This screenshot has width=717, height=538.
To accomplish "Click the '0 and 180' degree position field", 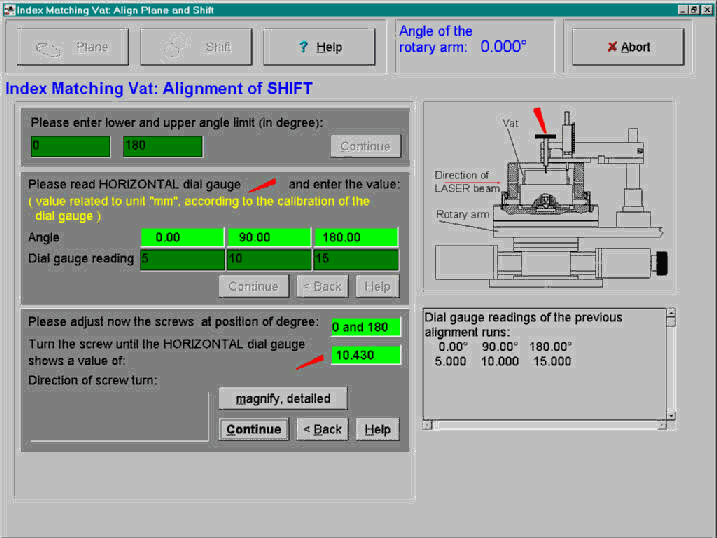I will [366, 327].
